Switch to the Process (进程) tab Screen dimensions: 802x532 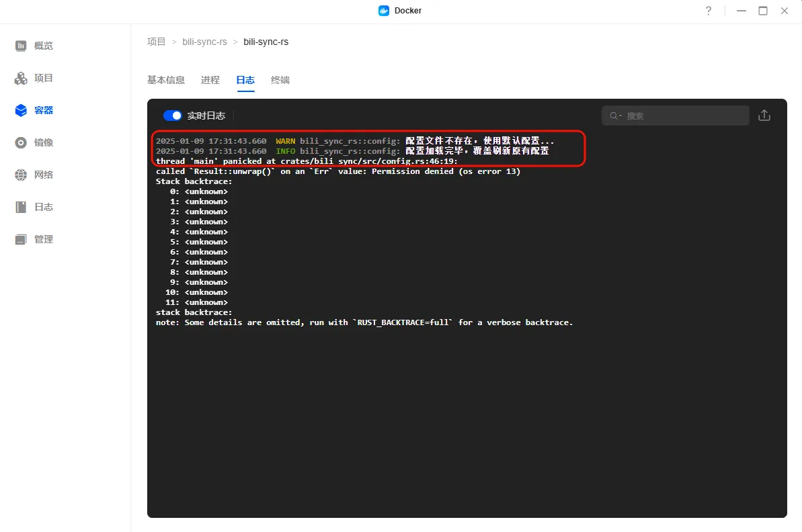point(210,80)
